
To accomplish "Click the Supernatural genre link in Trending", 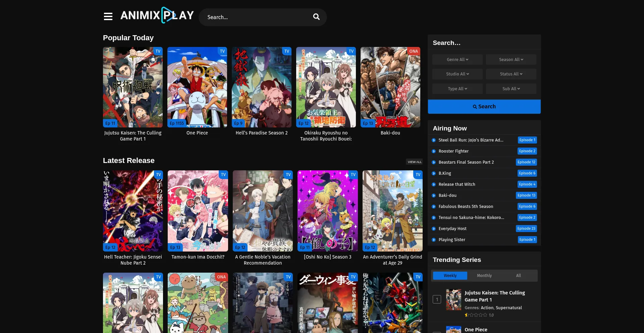I will (x=509, y=308).
